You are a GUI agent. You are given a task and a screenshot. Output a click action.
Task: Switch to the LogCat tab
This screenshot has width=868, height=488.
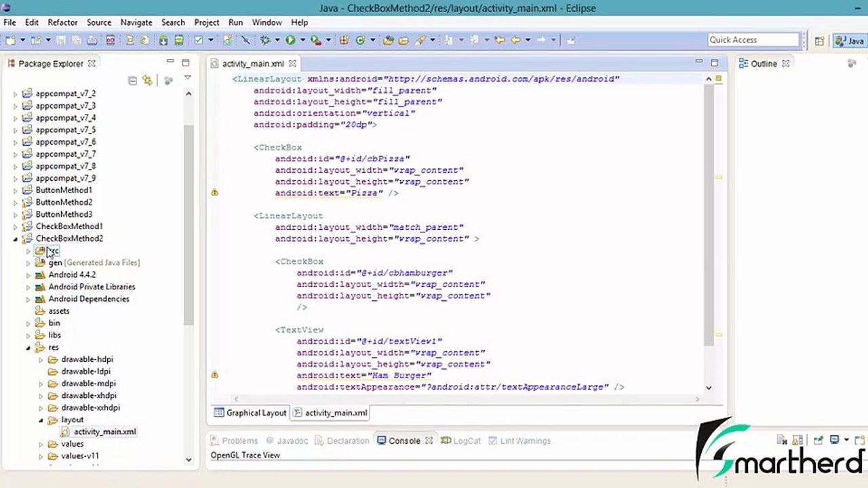461,441
